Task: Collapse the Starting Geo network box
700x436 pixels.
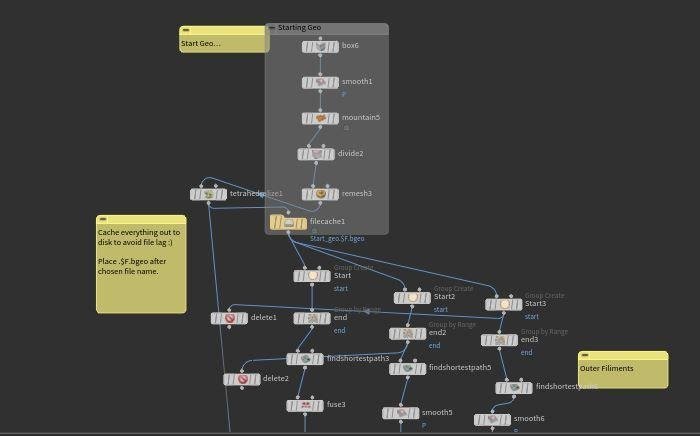Action: 272,28
